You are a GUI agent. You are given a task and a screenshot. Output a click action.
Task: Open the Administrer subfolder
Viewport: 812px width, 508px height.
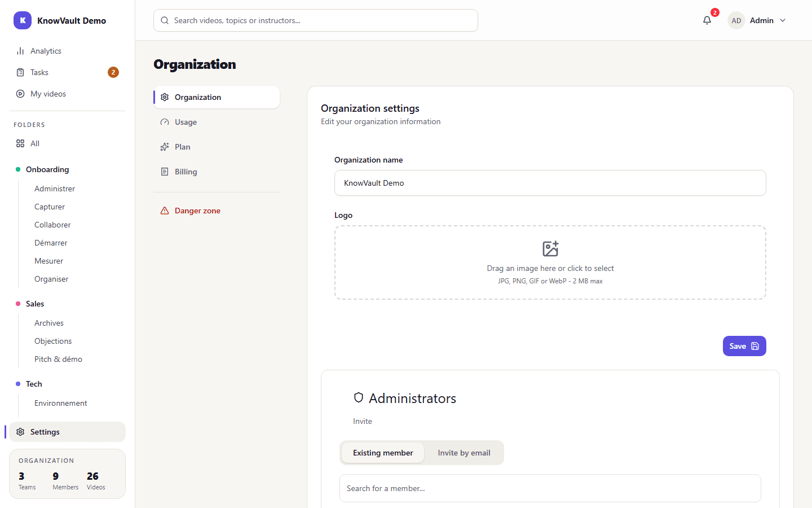coord(55,189)
